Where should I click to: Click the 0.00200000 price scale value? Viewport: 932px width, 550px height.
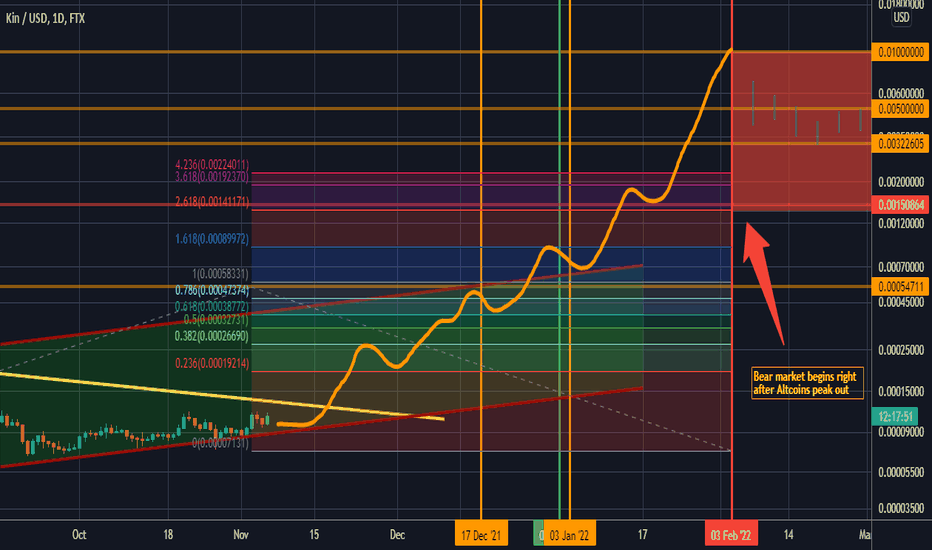901,182
